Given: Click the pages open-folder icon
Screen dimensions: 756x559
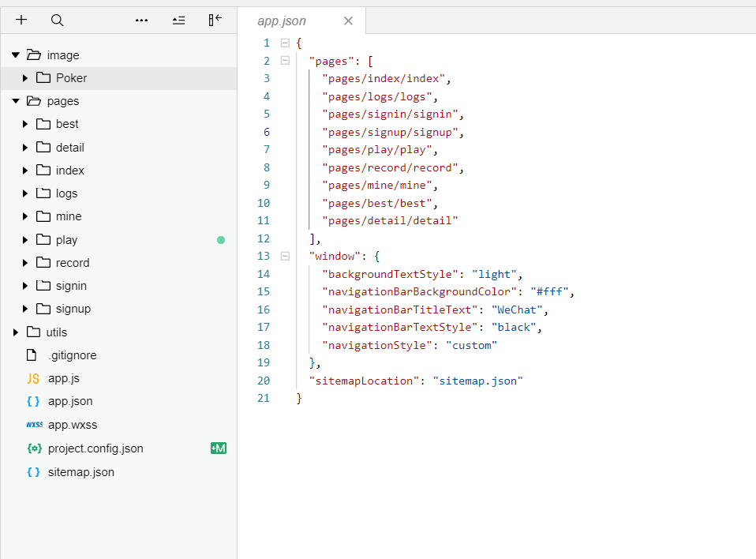Looking at the screenshot, I should (x=34, y=100).
